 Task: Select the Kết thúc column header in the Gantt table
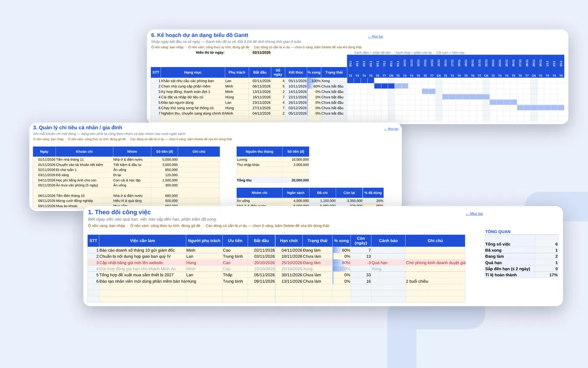(296, 72)
